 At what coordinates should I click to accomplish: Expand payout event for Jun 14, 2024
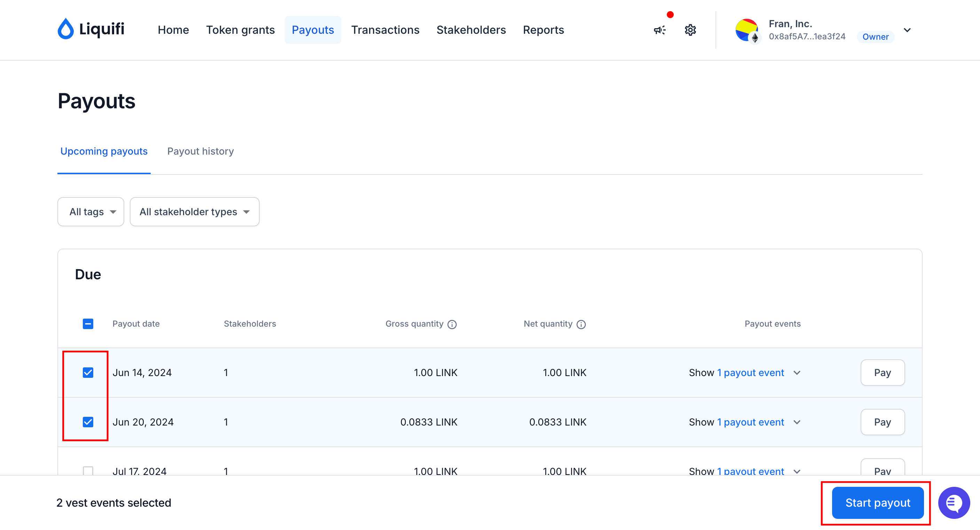pos(745,372)
